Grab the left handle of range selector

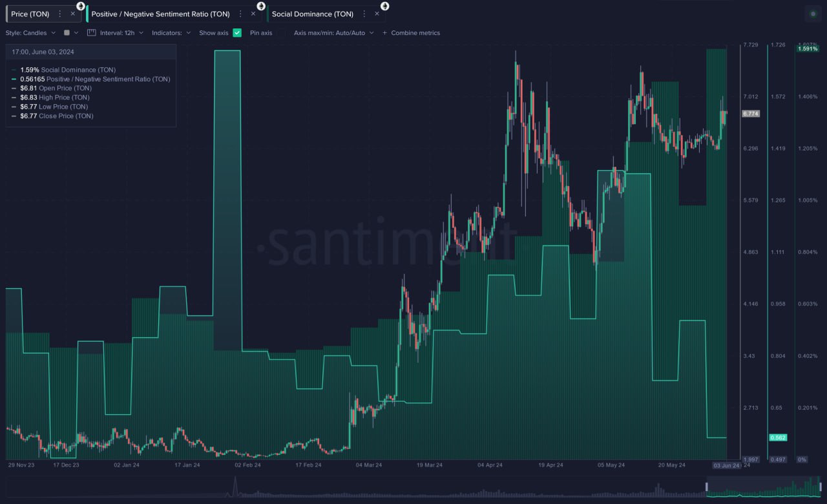[x=707, y=487]
